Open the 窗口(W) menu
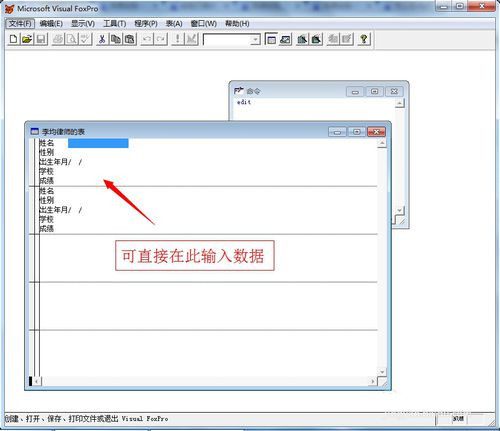Image resolution: width=500 pixels, height=431 pixels. click(203, 24)
